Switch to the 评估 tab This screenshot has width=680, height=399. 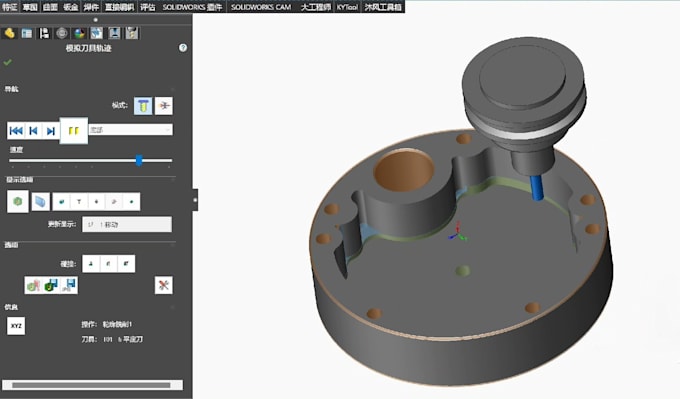pyautogui.click(x=147, y=7)
